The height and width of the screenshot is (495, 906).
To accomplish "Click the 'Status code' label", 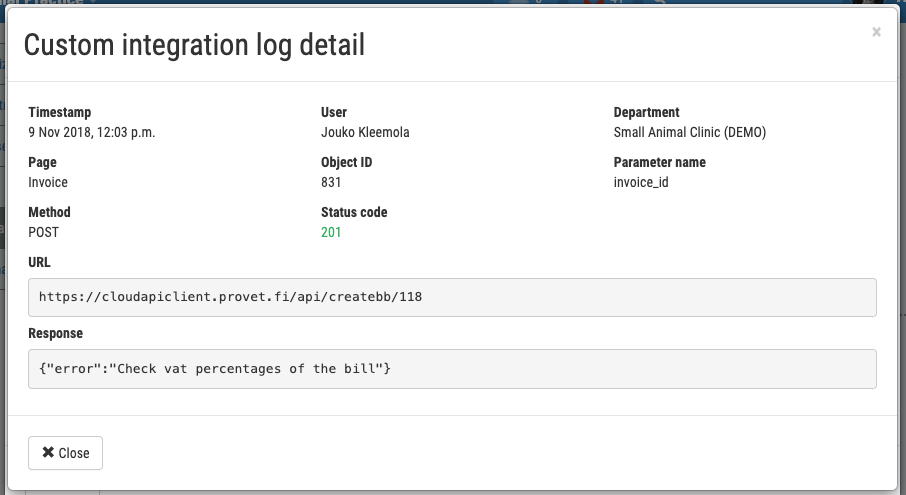I will tap(354, 212).
